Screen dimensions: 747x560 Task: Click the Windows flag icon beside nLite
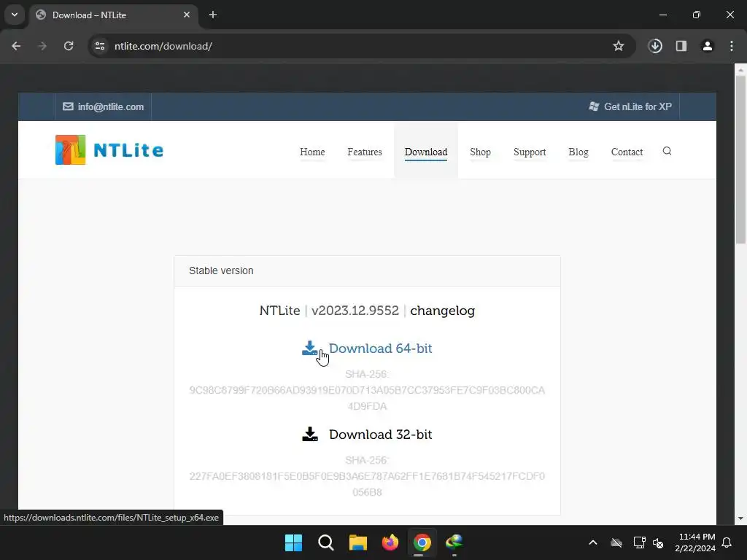click(x=594, y=106)
